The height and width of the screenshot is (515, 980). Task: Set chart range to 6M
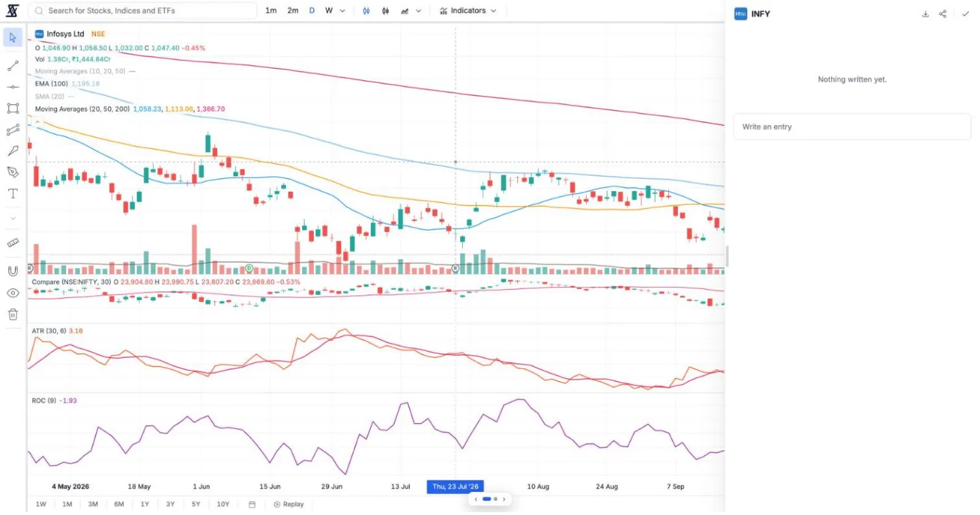pyautogui.click(x=119, y=504)
